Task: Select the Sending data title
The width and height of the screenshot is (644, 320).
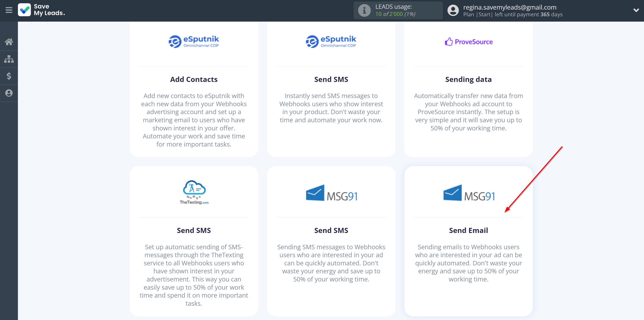Action: click(468, 79)
